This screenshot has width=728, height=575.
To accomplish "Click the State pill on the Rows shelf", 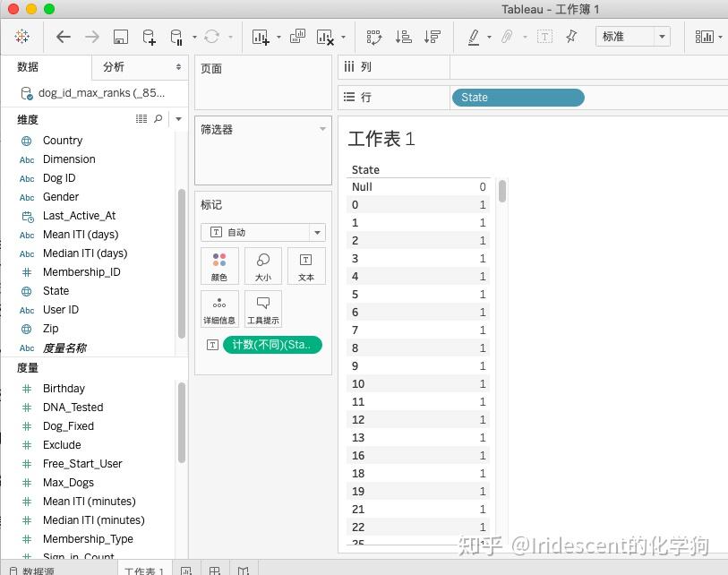I will coord(518,97).
